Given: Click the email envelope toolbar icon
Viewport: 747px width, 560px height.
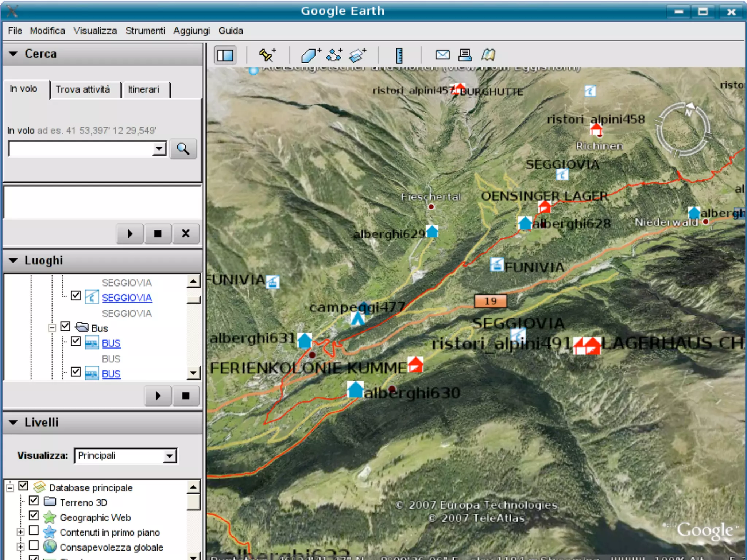Looking at the screenshot, I should tap(442, 55).
